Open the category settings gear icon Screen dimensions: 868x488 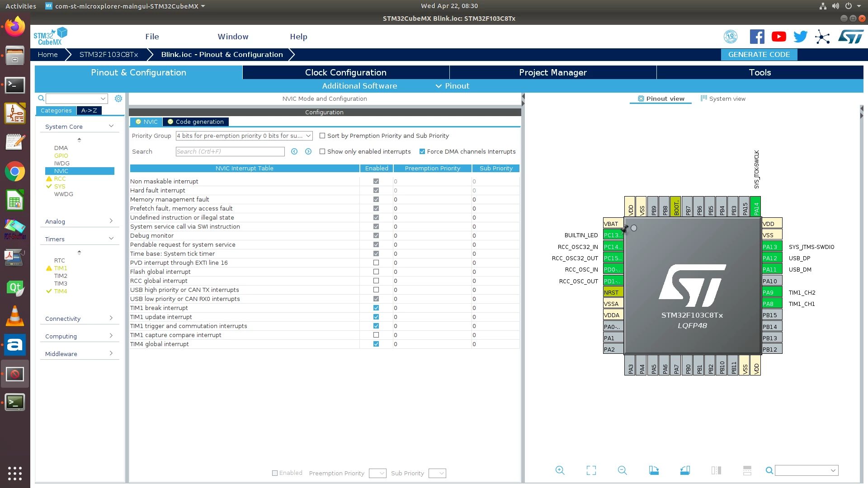click(x=118, y=99)
